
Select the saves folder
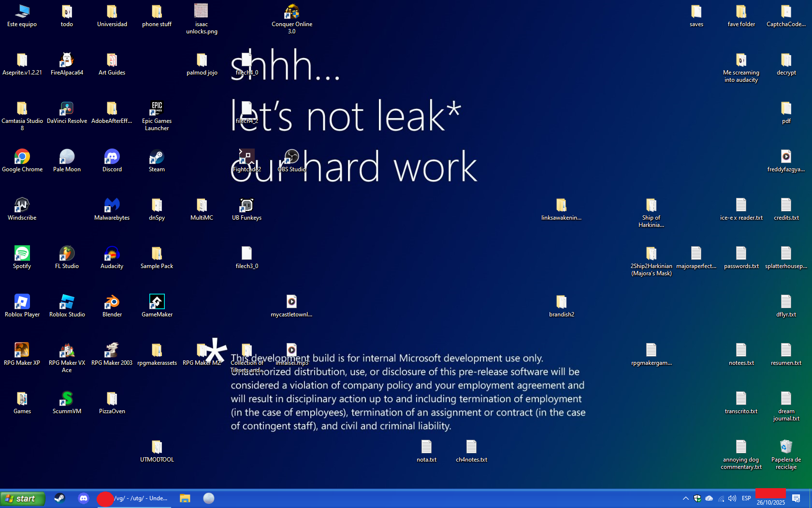pyautogui.click(x=696, y=15)
